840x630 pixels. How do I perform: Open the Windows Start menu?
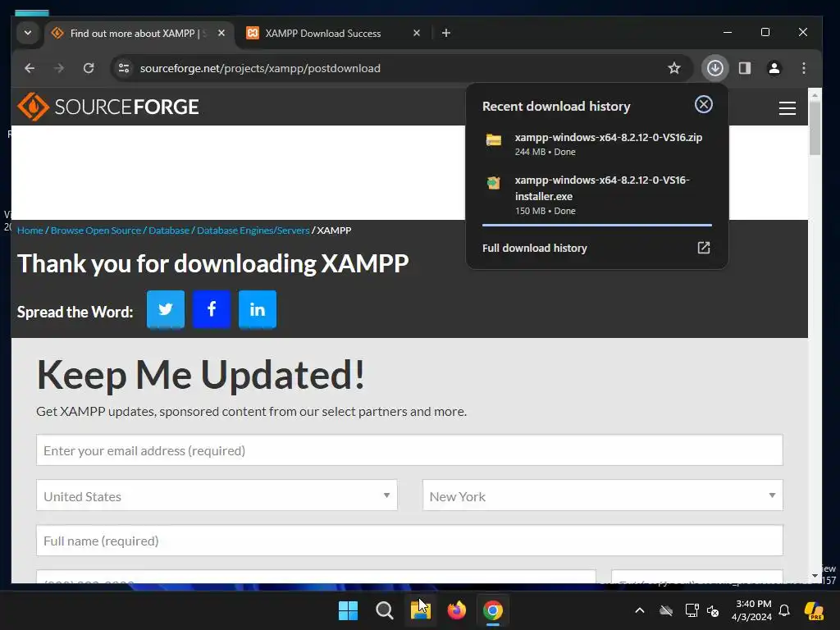tap(348, 610)
